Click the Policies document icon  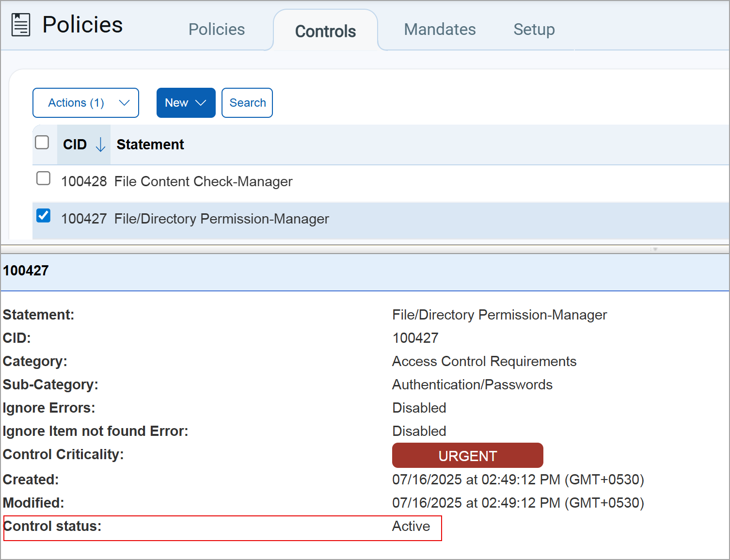(21, 25)
